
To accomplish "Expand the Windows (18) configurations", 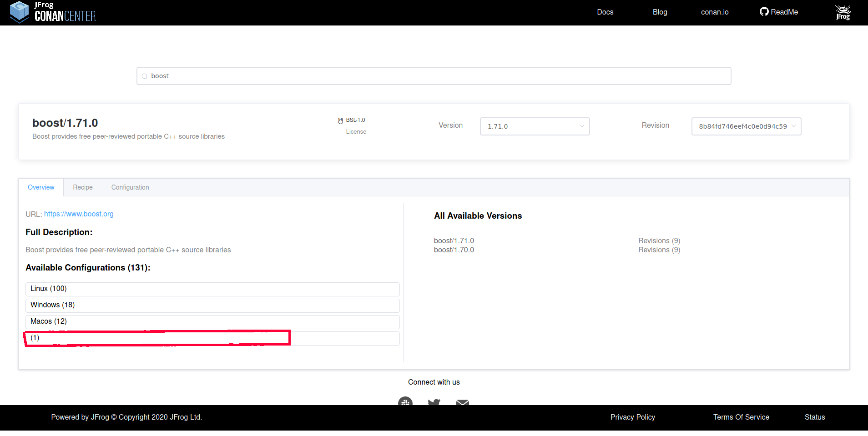I will 212,306.
